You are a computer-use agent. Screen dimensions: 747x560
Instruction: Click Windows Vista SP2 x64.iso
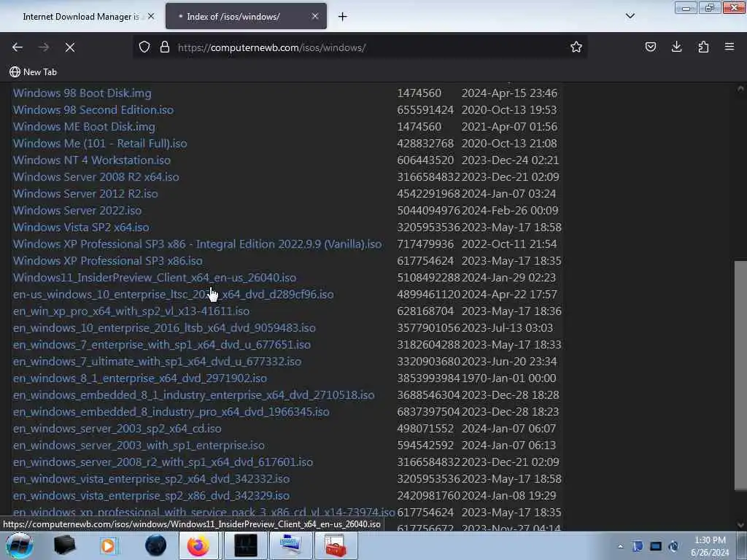pyautogui.click(x=81, y=227)
